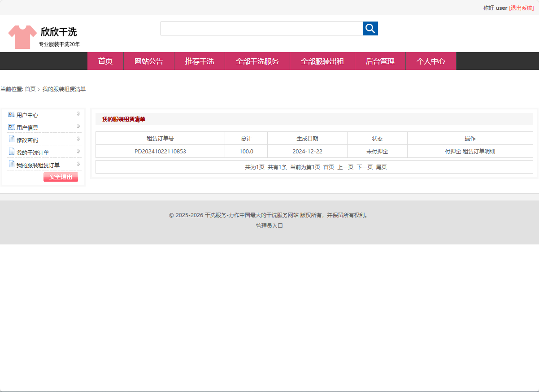The image size is (539, 392).
Task: Open 我的干洗订单 in the sidebar
Action: [33, 153]
